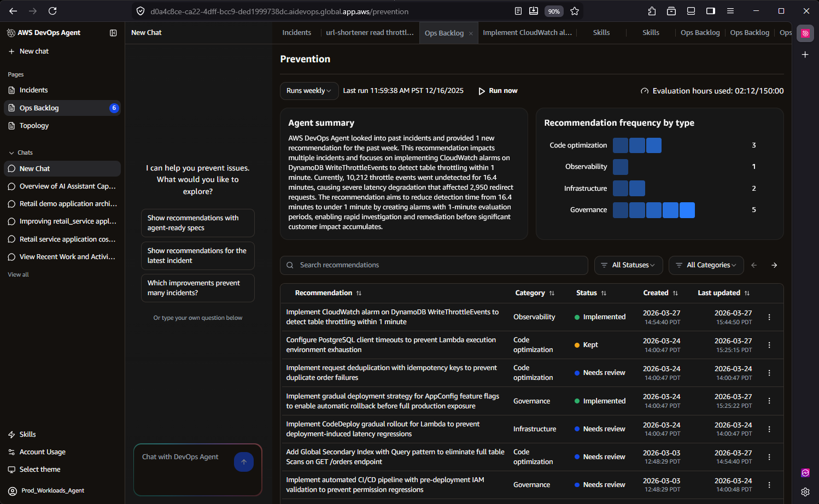Screen dimensions: 819x504
Task: Open the Select theme option
Action: pyautogui.click(x=39, y=469)
